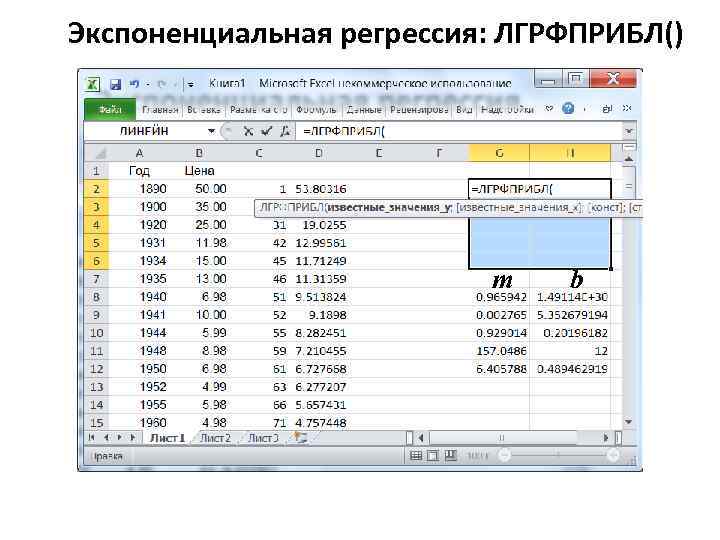This screenshot has width=720, height=540.
Task: Click in formula bar with =ЛГРФПРИБЛ(
Action: 460,132
